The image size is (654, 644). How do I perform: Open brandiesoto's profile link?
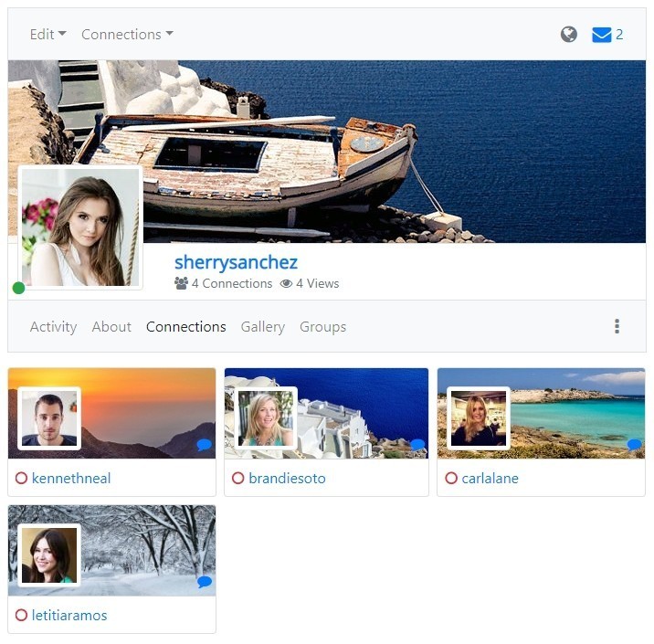click(x=288, y=478)
